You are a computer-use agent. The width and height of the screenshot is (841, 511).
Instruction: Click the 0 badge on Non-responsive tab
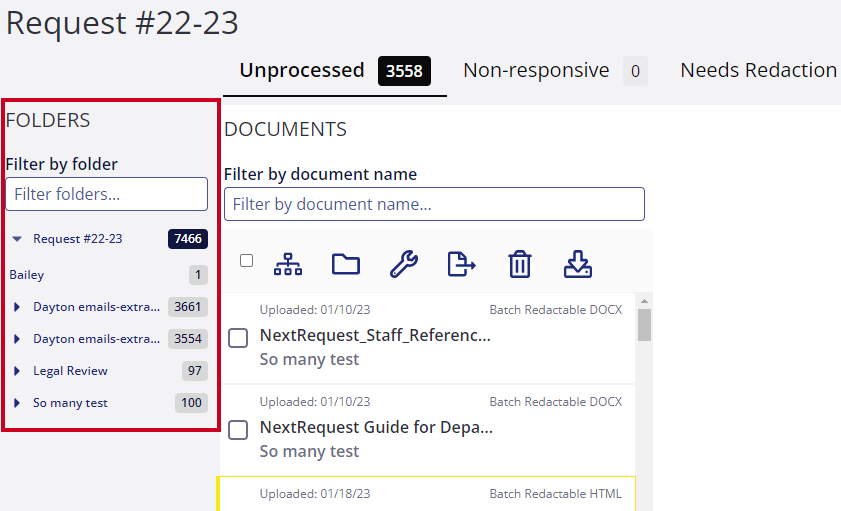tap(636, 71)
